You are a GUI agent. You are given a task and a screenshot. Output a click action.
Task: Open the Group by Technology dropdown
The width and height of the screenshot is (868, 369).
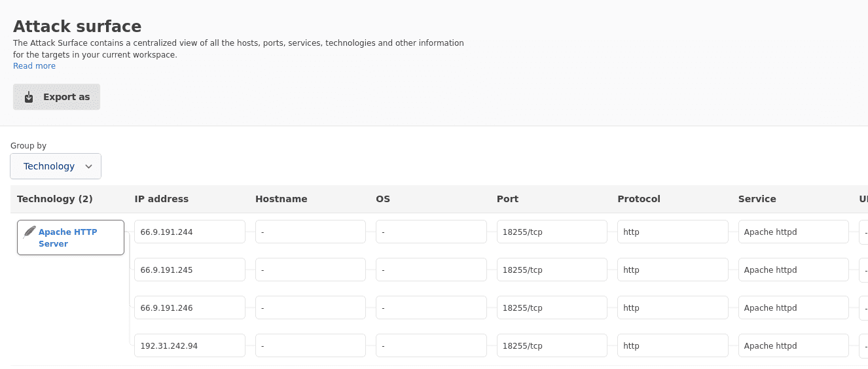(x=56, y=166)
